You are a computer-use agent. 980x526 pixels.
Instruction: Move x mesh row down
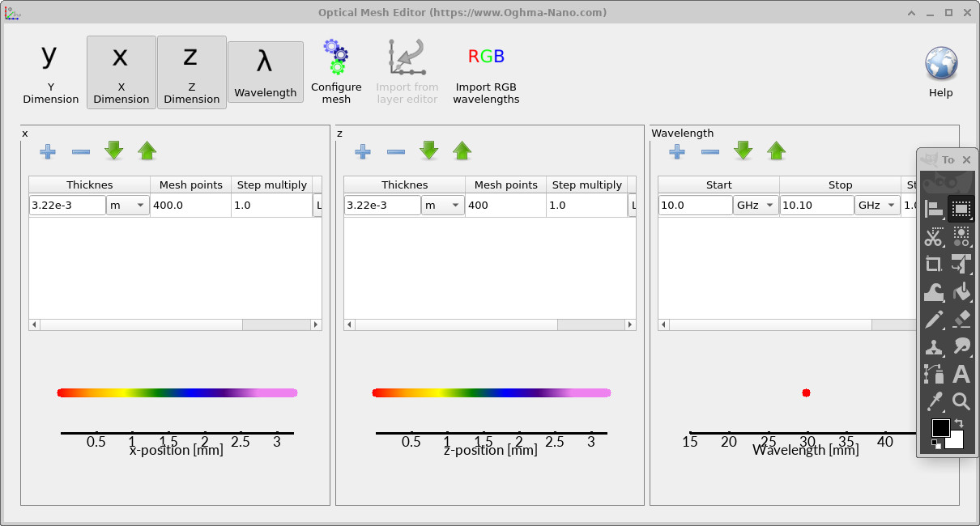(x=113, y=151)
